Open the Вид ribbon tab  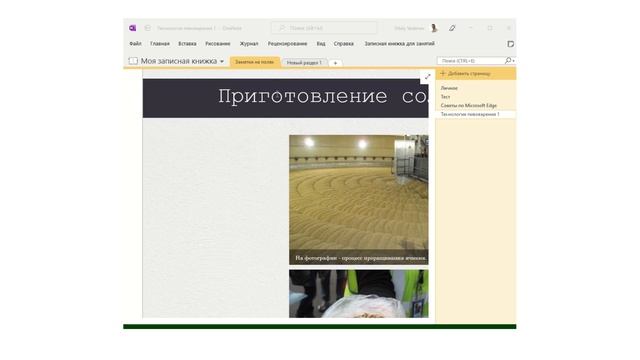321,44
